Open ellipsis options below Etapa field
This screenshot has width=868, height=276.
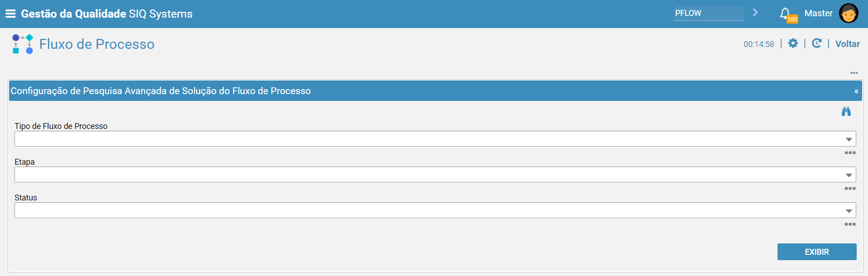tap(850, 189)
